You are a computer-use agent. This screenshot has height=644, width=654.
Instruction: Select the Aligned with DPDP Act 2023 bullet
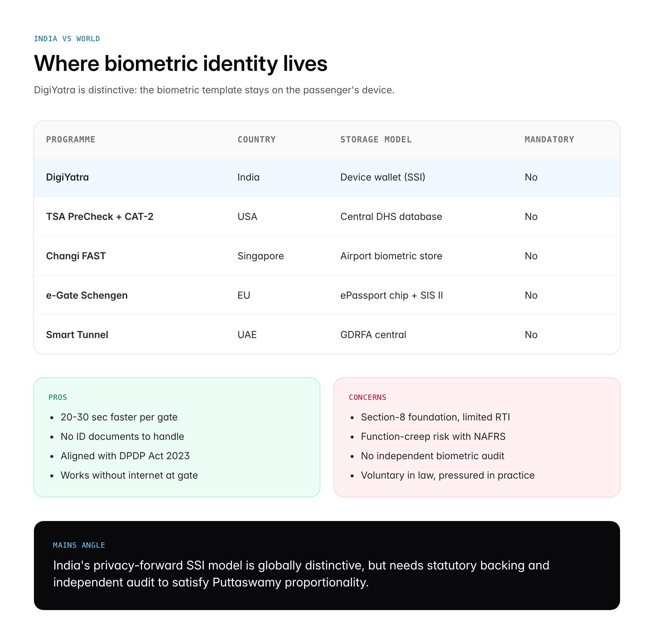pos(125,456)
